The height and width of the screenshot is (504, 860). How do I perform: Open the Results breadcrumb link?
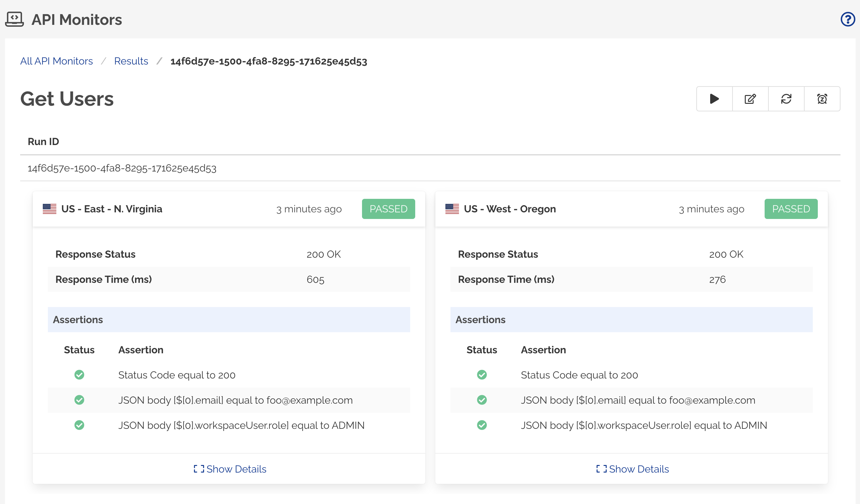pyautogui.click(x=131, y=61)
